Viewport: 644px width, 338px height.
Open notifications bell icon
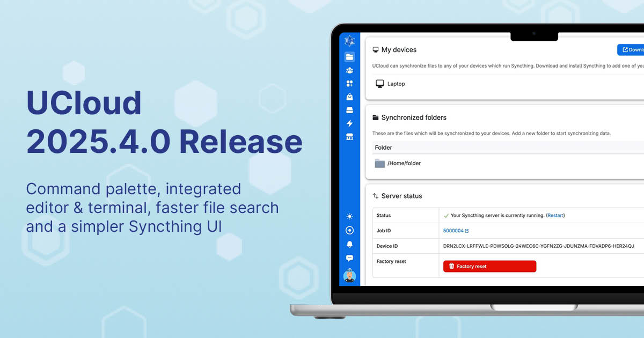pos(349,244)
